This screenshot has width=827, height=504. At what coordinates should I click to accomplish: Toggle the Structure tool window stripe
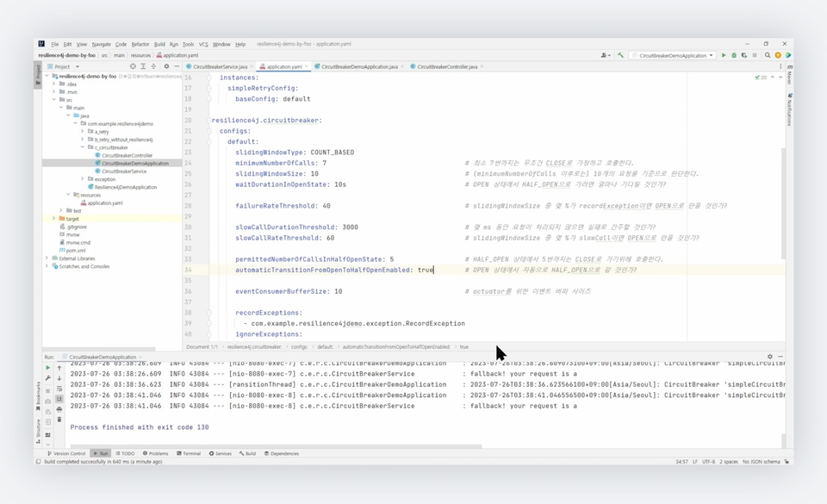pyautogui.click(x=38, y=431)
